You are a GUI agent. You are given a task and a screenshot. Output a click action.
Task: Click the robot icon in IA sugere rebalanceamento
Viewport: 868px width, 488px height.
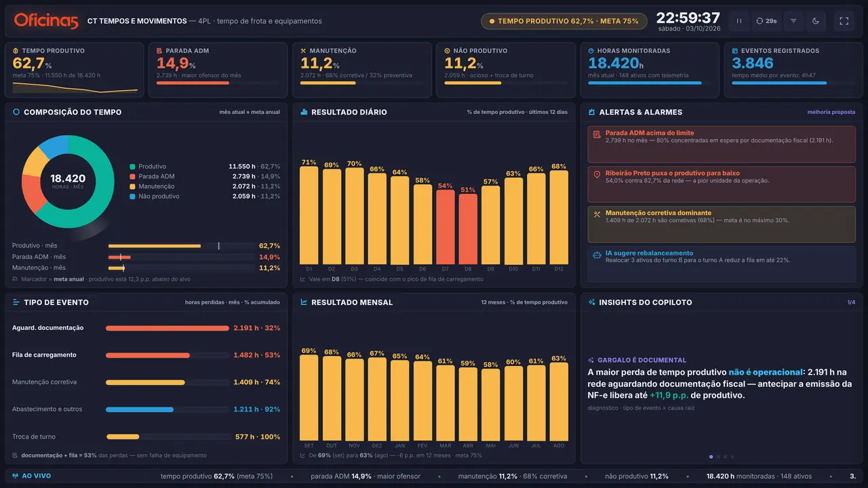(x=597, y=256)
